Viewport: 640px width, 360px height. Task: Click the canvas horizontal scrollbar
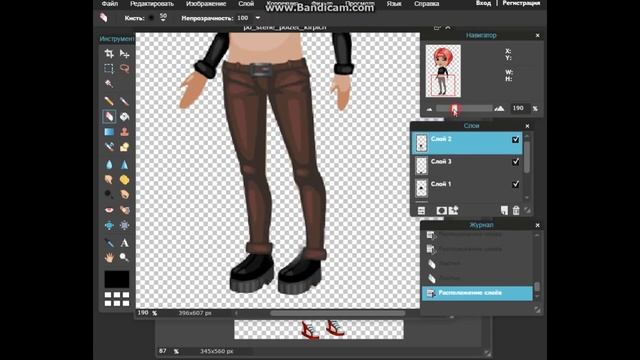point(338,313)
